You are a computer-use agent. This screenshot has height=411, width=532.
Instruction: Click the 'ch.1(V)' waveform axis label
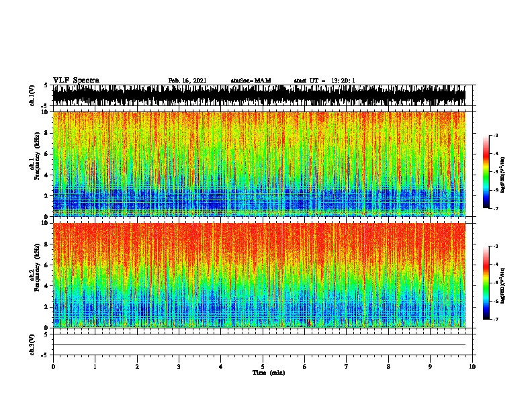[x=32, y=95]
